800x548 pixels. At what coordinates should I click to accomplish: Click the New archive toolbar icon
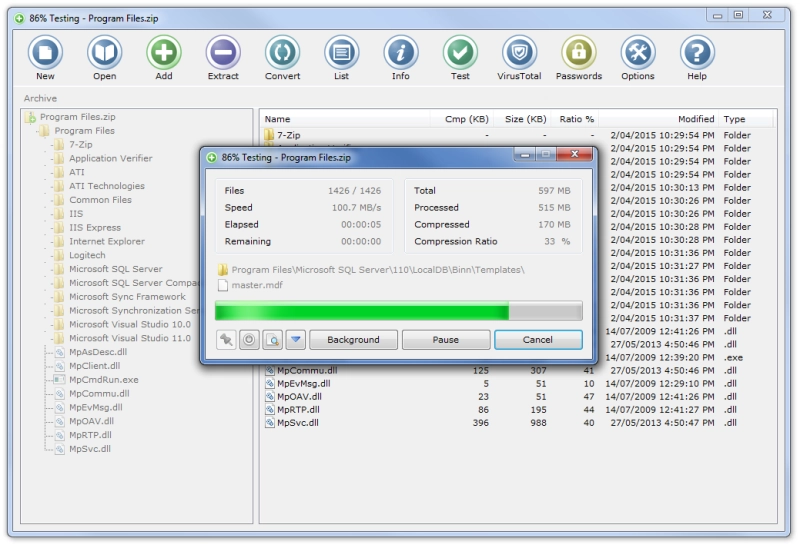[45, 53]
